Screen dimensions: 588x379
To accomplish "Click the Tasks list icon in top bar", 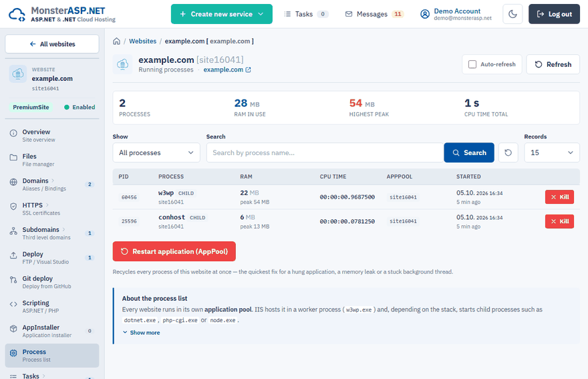I will click(x=287, y=14).
